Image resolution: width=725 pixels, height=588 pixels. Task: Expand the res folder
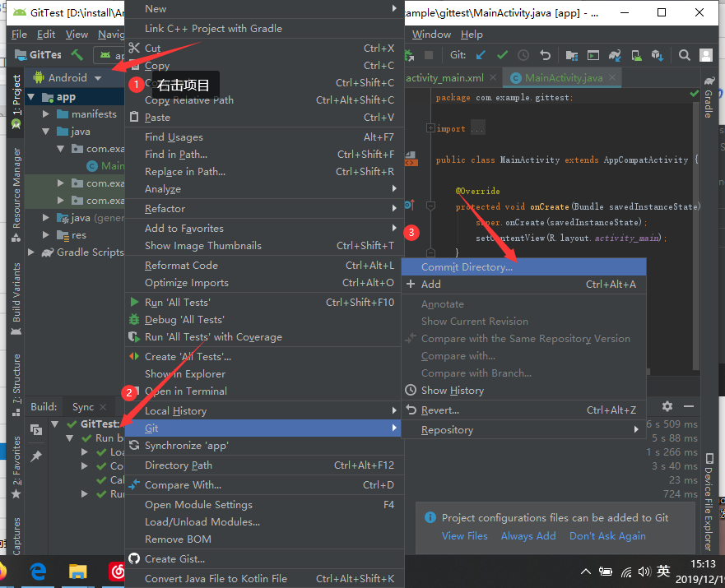click(x=46, y=235)
